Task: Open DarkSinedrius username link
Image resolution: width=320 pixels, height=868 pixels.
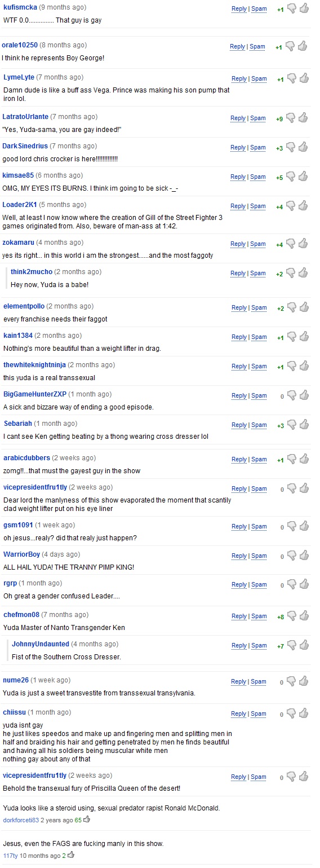Action: coord(25,146)
